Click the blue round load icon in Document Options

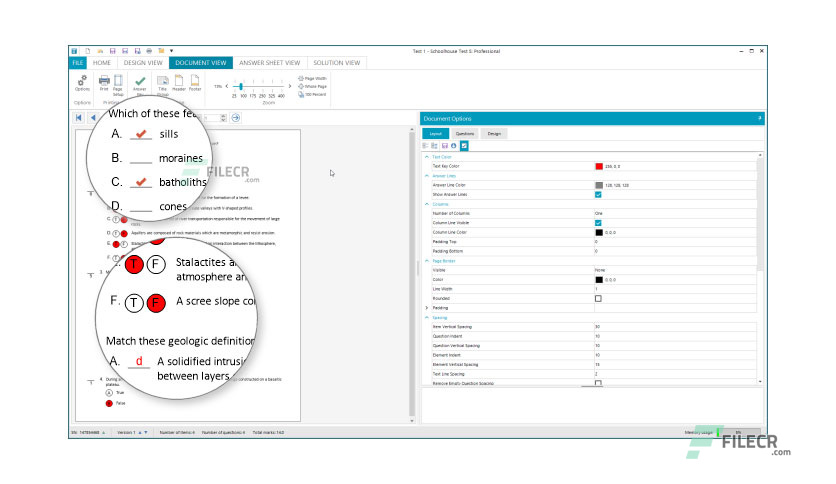click(x=454, y=146)
